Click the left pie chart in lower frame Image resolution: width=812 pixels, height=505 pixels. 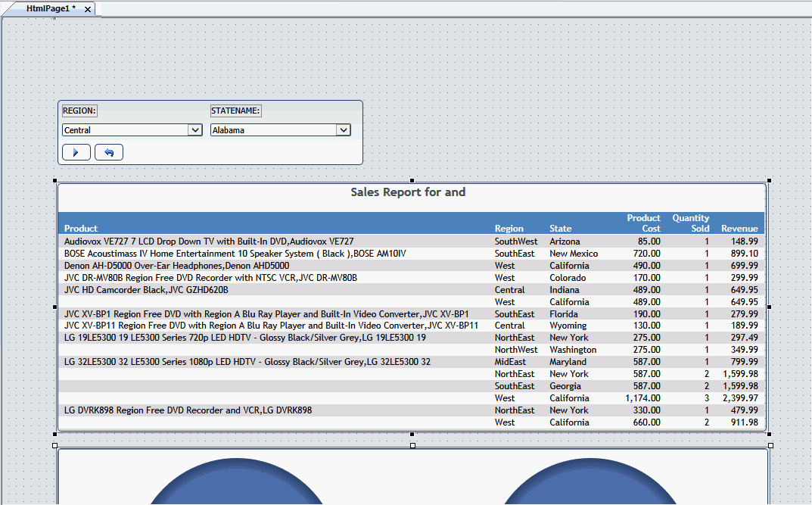pos(237,482)
